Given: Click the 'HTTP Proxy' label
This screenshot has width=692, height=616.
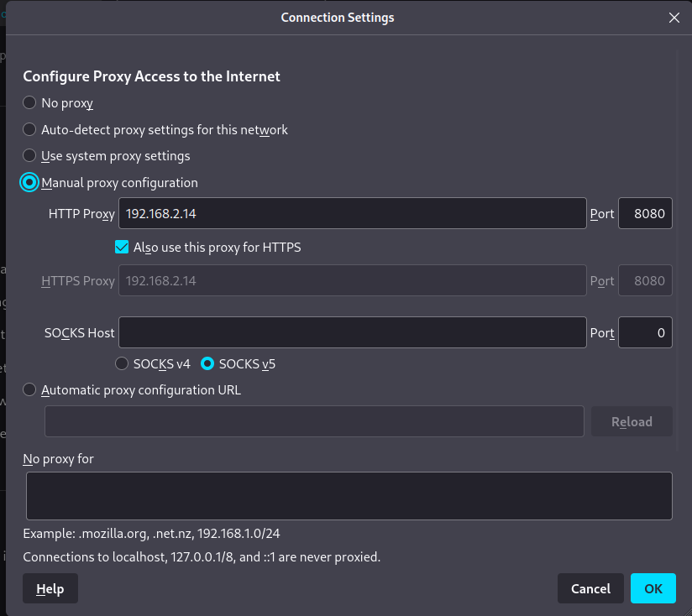Looking at the screenshot, I should (x=81, y=214).
